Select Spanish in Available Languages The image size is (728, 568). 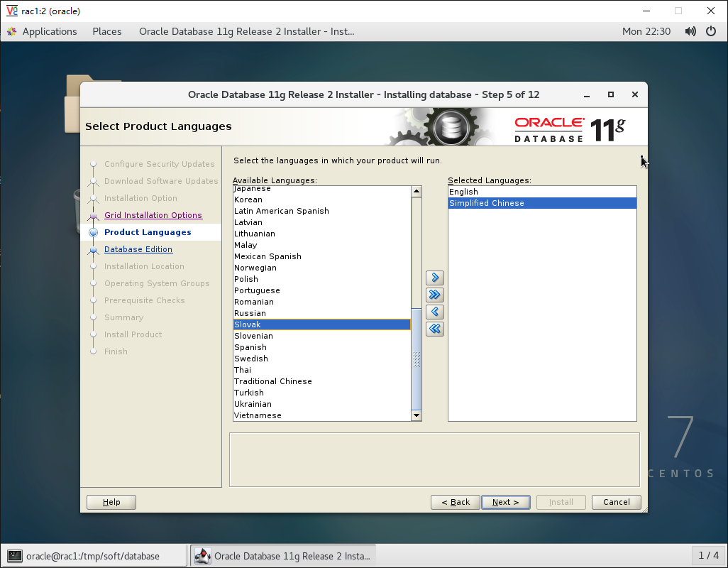(321, 347)
